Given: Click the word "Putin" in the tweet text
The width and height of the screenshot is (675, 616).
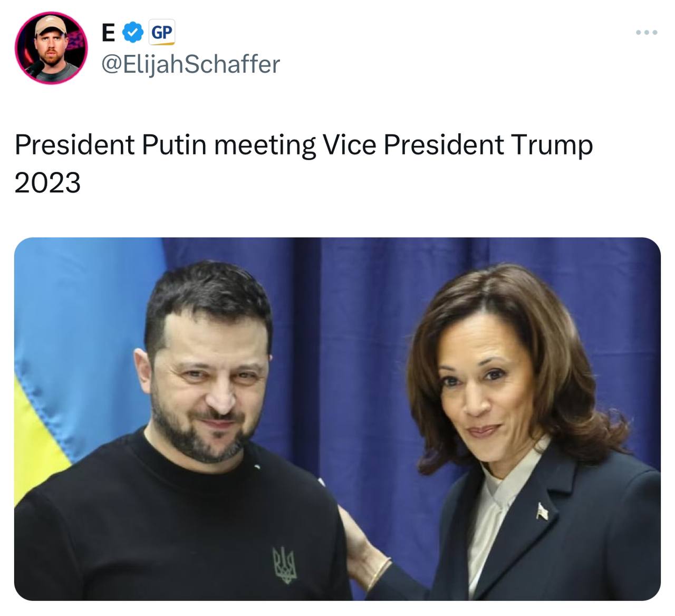Looking at the screenshot, I should pos(173,145).
